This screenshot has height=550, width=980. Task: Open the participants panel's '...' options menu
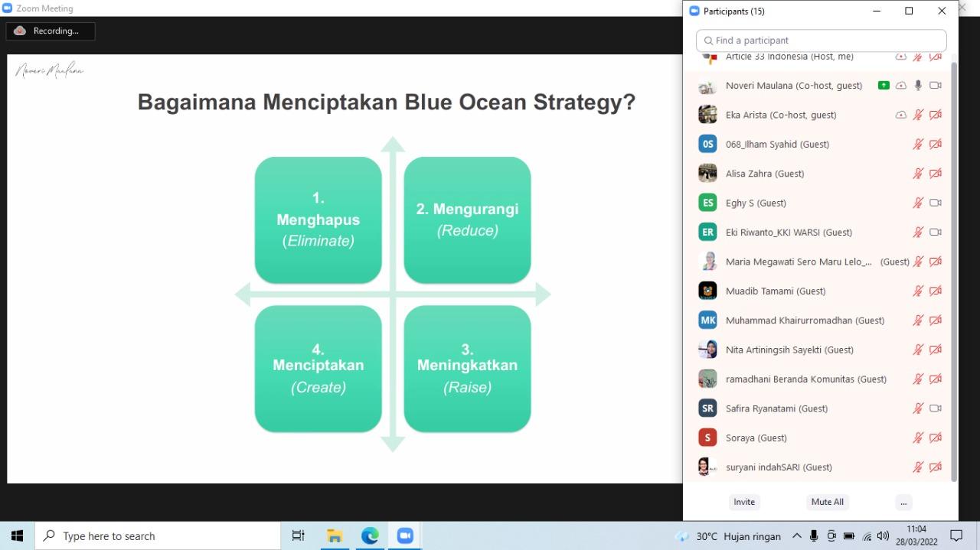(x=903, y=502)
